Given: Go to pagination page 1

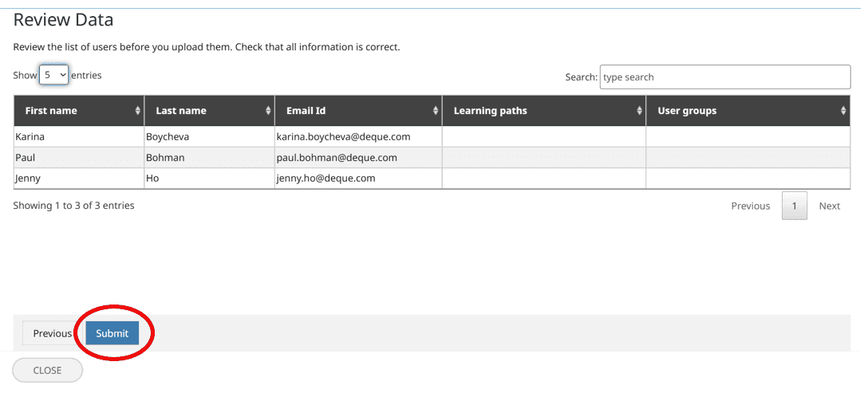Looking at the screenshot, I should click(794, 206).
